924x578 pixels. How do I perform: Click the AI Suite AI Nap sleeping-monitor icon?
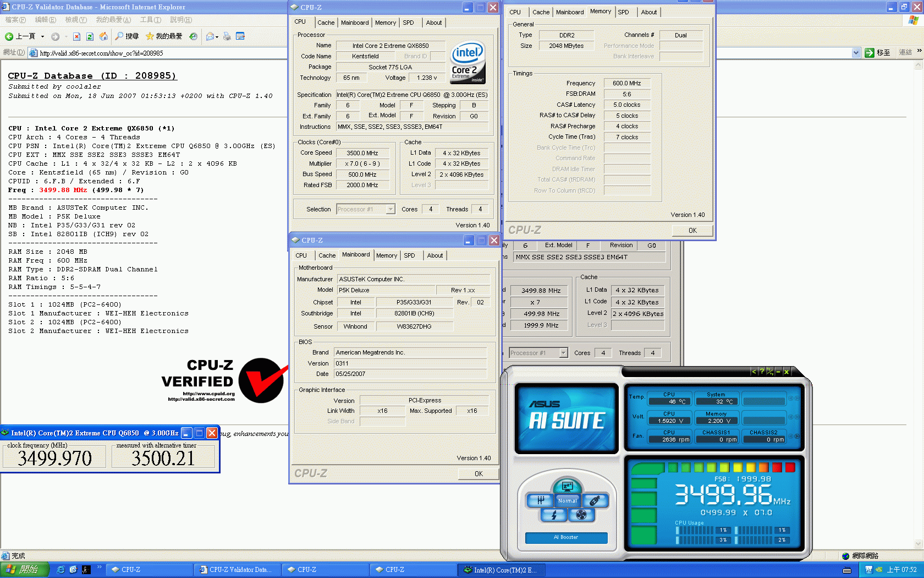tap(567, 486)
